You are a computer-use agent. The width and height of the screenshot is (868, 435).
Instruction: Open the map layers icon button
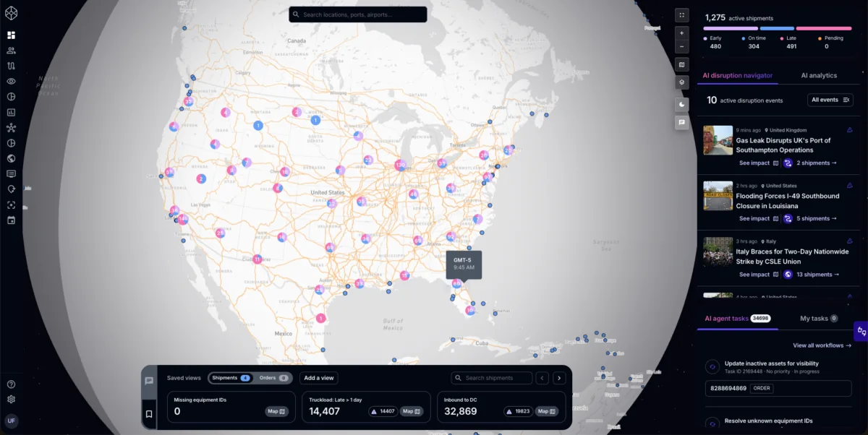tap(681, 82)
